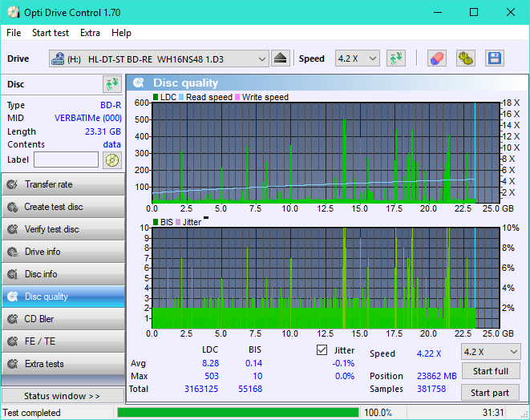The image size is (530, 420).
Task: Select the Disc quality test
Action: click(x=63, y=297)
